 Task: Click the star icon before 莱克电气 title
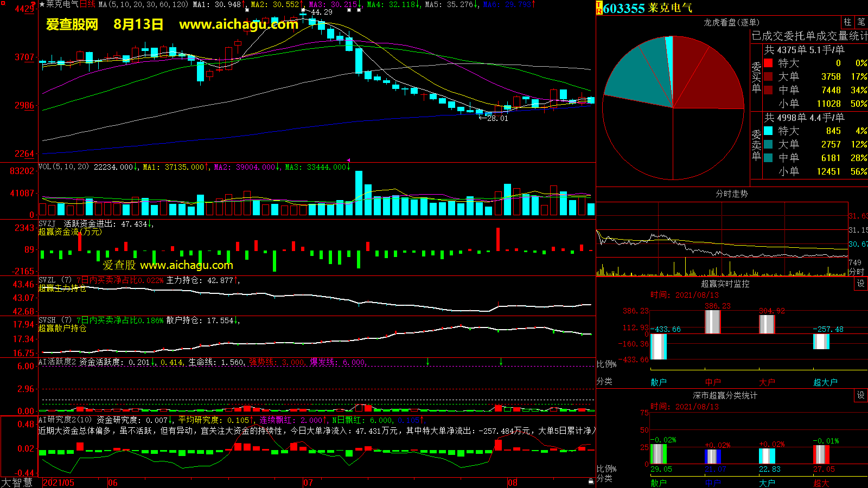pos(42,4)
